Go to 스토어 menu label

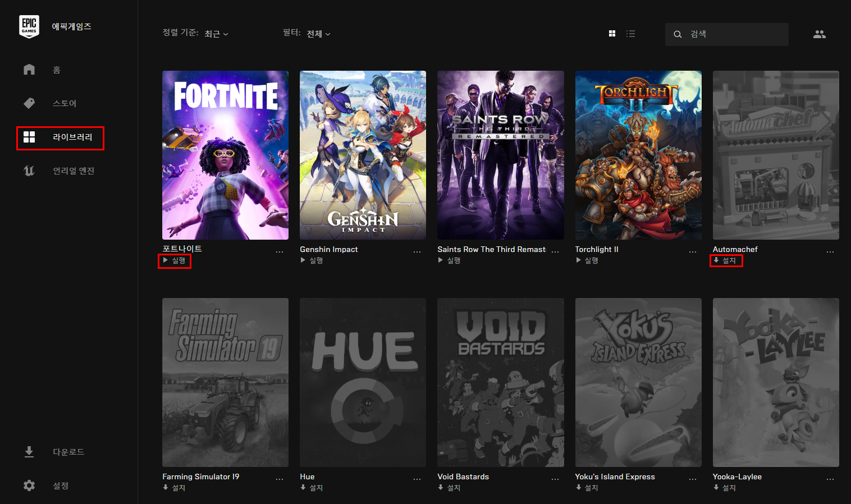pyautogui.click(x=65, y=103)
